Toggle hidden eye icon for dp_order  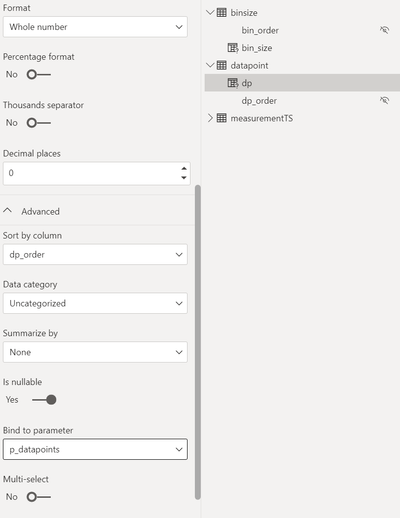click(384, 100)
